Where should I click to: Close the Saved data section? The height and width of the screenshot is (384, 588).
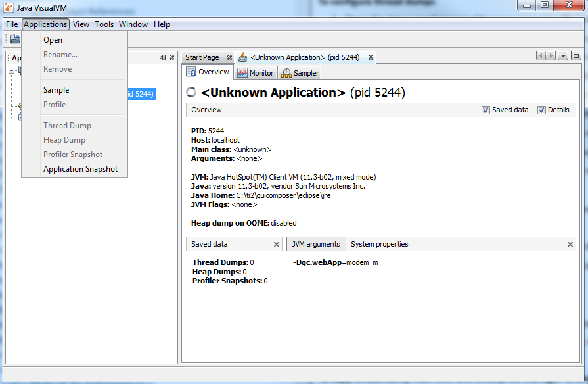coord(277,245)
